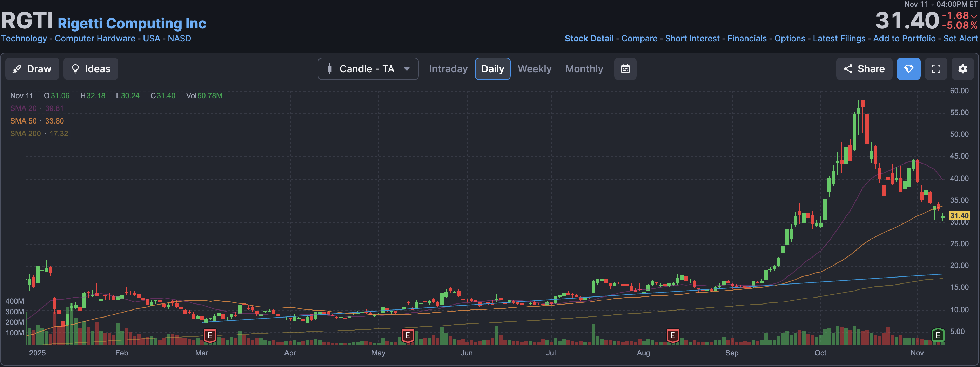Click the share icon glyph
This screenshot has width=980, height=367.
[x=848, y=69]
